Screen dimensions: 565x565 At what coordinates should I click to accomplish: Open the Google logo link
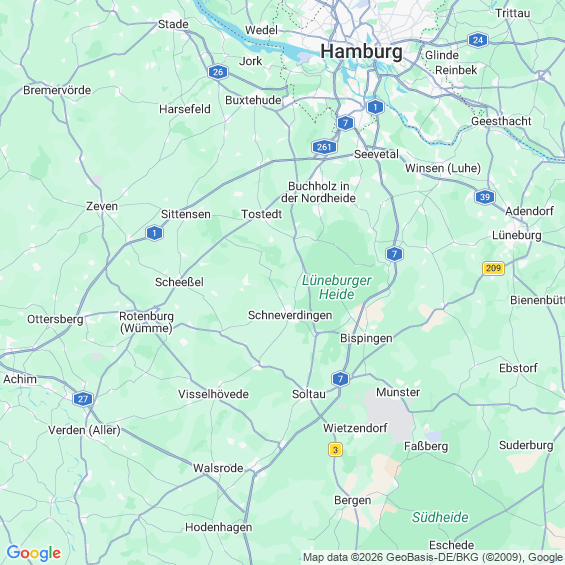click(34, 553)
